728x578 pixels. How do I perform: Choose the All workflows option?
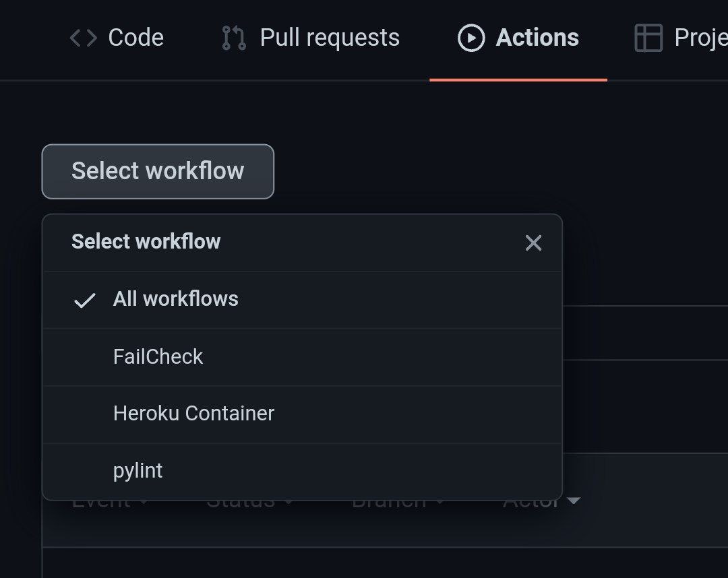tap(175, 299)
